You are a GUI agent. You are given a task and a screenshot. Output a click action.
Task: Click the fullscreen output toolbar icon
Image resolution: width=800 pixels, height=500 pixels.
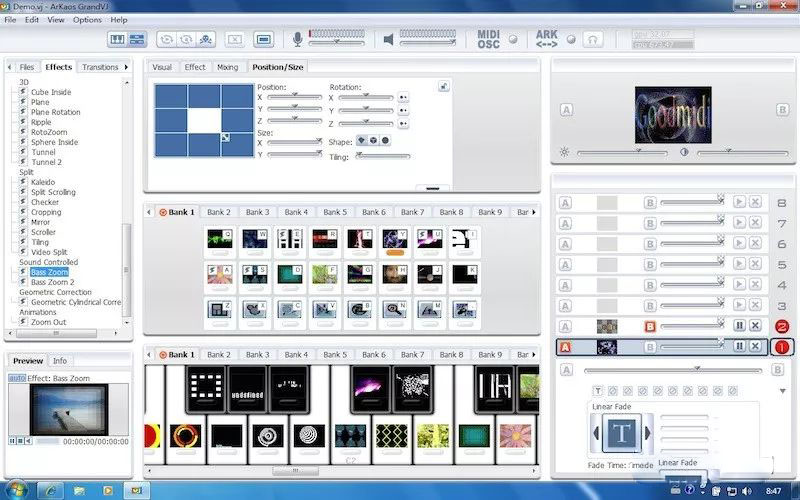[263, 39]
